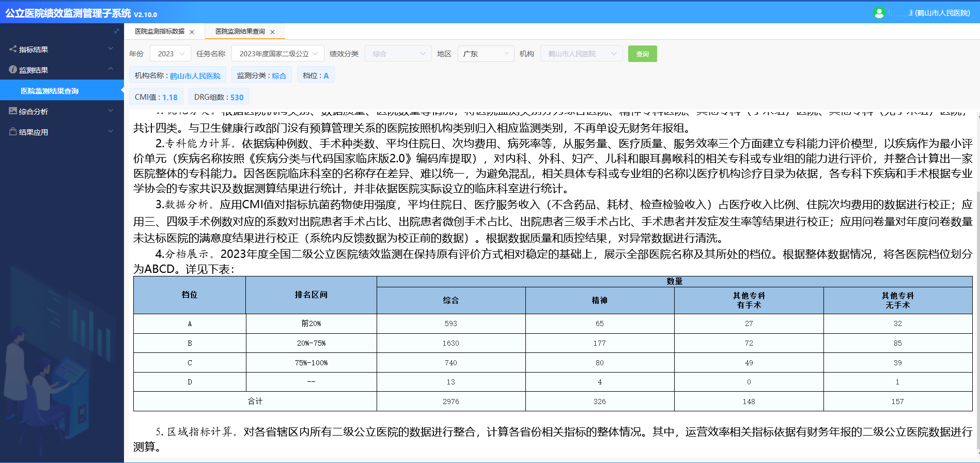This screenshot has width=980, height=463.
Task: Click the 综合分析 image icon
Action: coord(12,111)
